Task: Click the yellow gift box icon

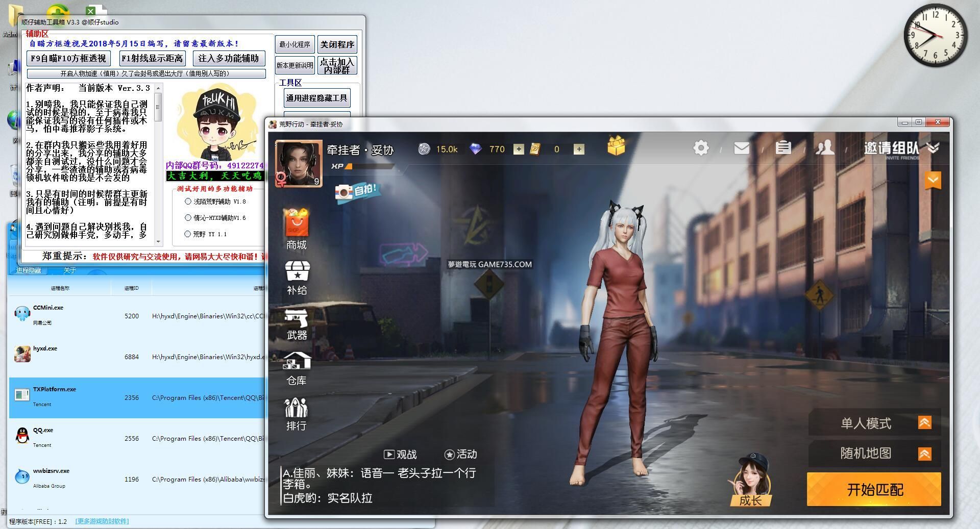Action: coord(617,146)
